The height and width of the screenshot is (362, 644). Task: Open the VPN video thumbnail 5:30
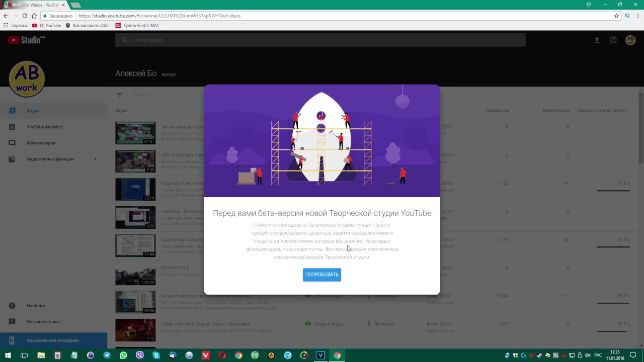pos(135,161)
